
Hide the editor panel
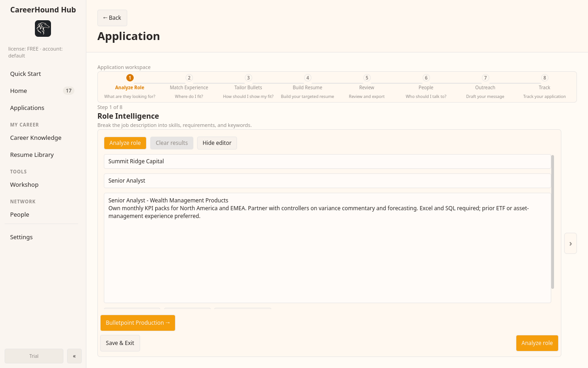(x=217, y=143)
